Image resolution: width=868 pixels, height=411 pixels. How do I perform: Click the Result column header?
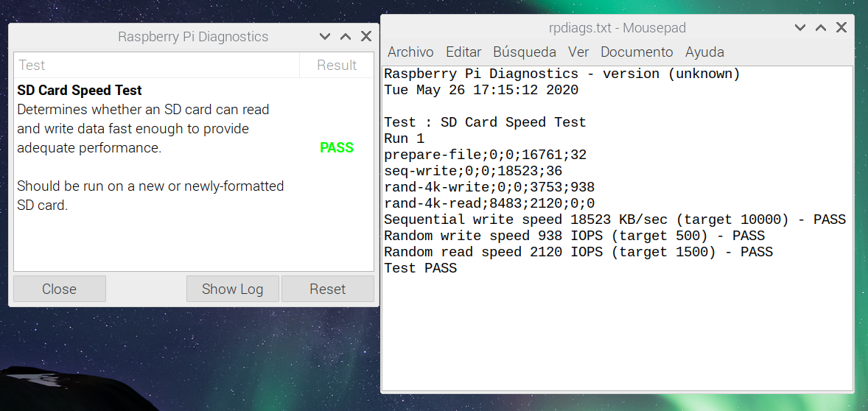(337, 66)
